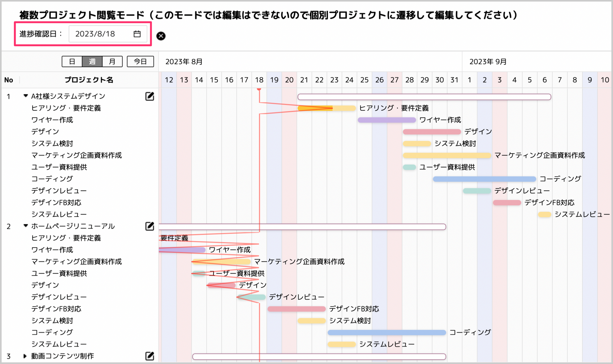Select デザイン row under project 1
This screenshot has height=364, width=613.
[x=45, y=131]
